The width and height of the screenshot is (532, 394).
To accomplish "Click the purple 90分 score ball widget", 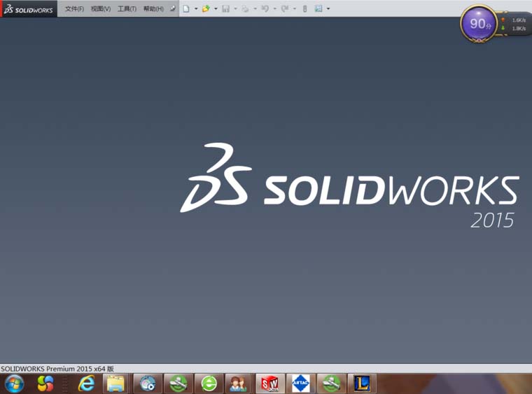I will click(x=479, y=23).
